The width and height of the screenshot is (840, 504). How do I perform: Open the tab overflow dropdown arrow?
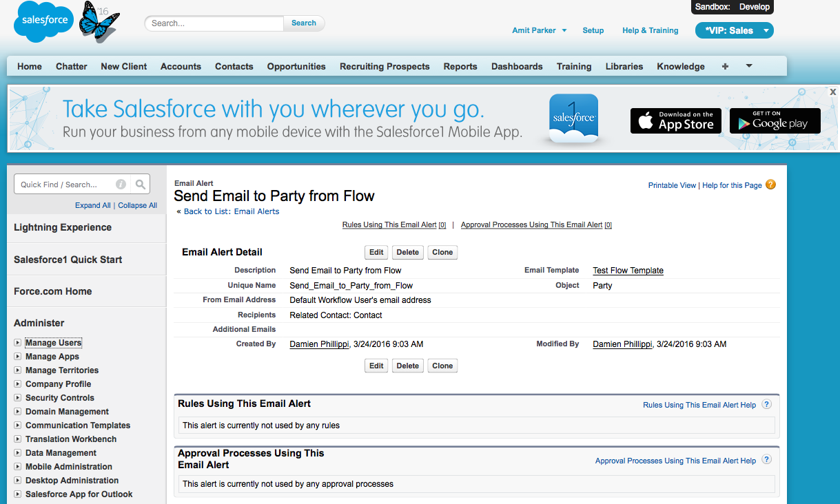[x=749, y=66]
